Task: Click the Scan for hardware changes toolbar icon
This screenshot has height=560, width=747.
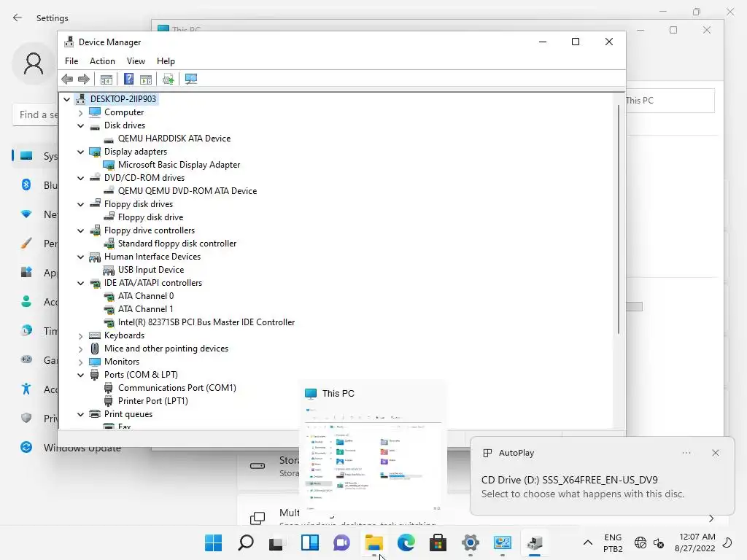Action: (191, 79)
